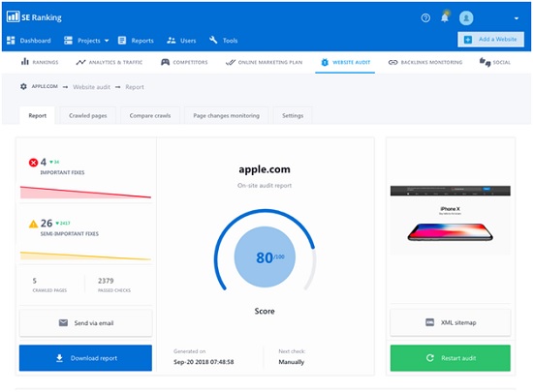Open the Website Audit section tab
The height and width of the screenshot is (392, 533).
[345, 63]
